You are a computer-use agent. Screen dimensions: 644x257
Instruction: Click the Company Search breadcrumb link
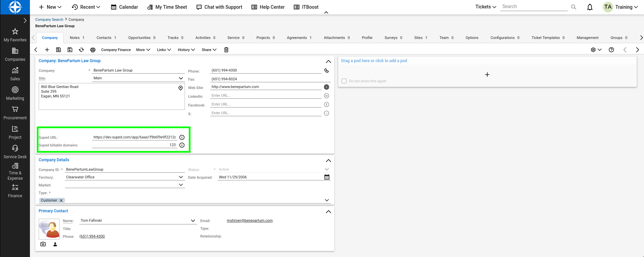point(49,19)
